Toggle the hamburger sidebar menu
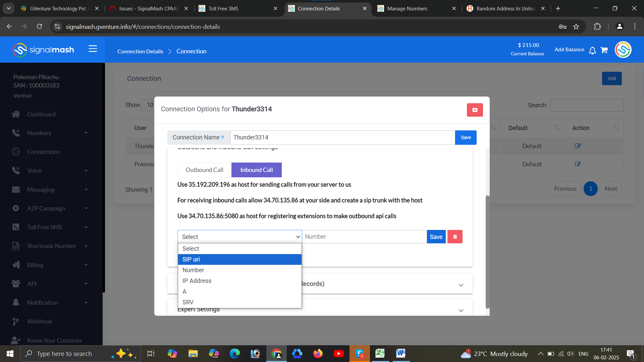The height and width of the screenshot is (362, 644). click(x=93, y=49)
